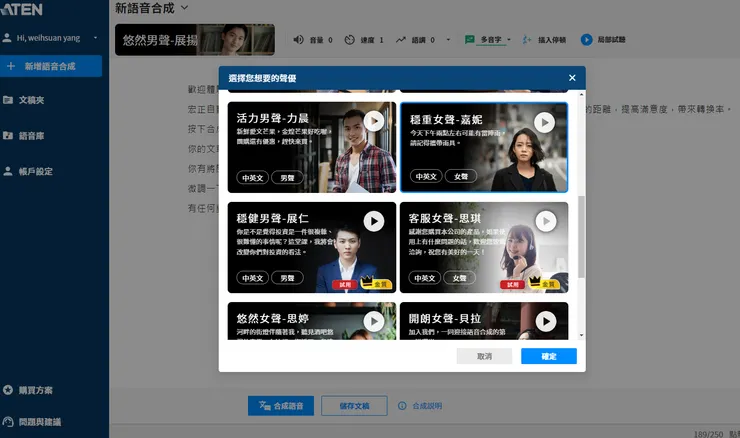The width and height of the screenshot is (740, 438).
Task: Play the 開朗女聲-貝拉 voice sample
Action: (546, 321)
